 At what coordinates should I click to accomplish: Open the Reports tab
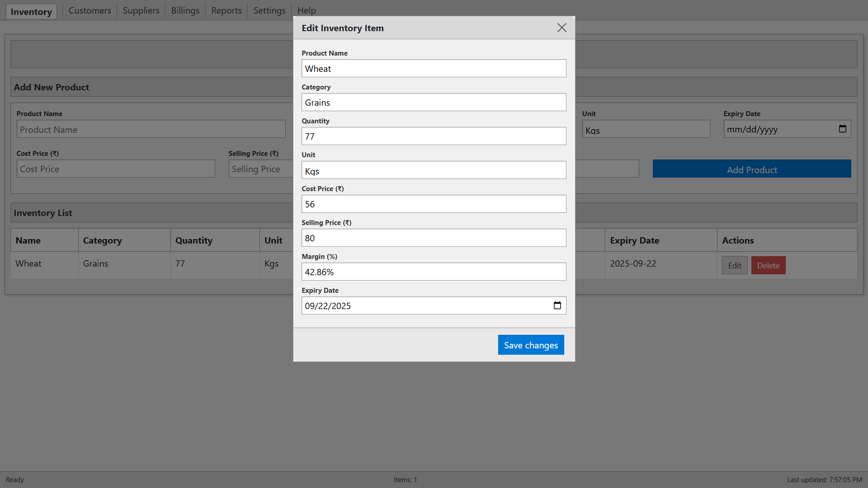tap(226, 10)
